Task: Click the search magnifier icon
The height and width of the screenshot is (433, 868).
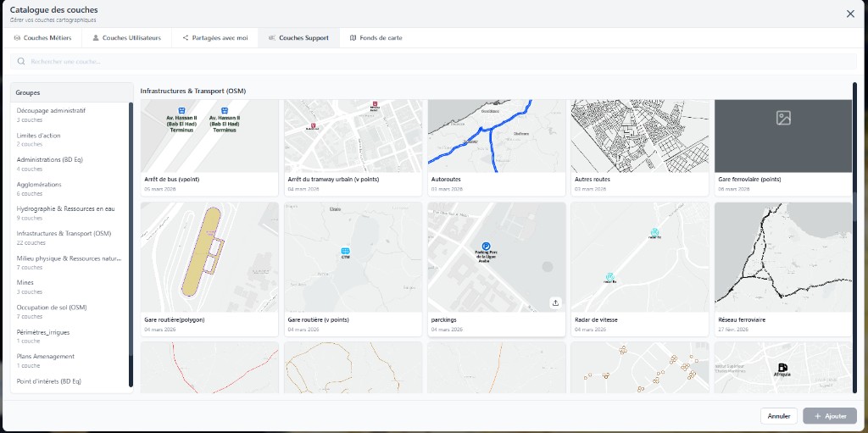Action: (x=21, y=62)
